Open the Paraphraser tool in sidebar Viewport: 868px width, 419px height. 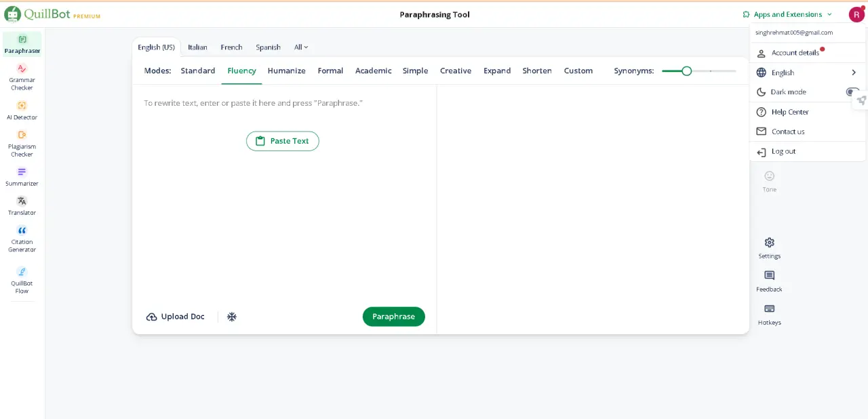(22, 44)
